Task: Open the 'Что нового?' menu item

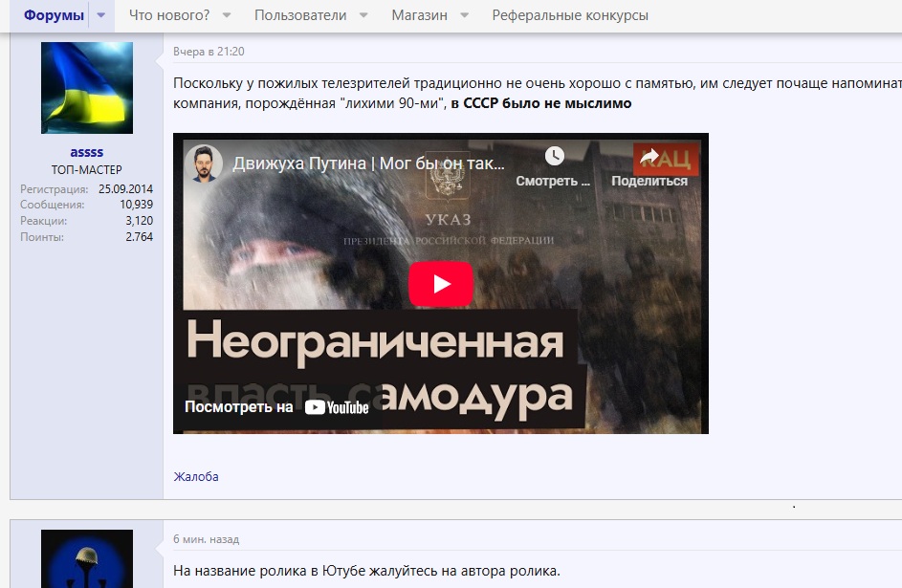Action: (169, 15)
